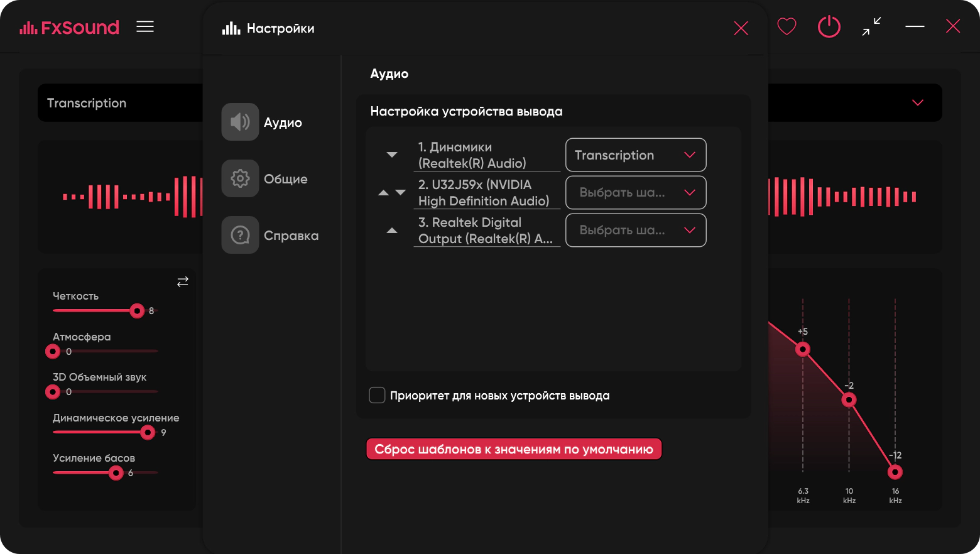
Task: Click the speaker icon for Аудио
Action: (x=240, y=122)
